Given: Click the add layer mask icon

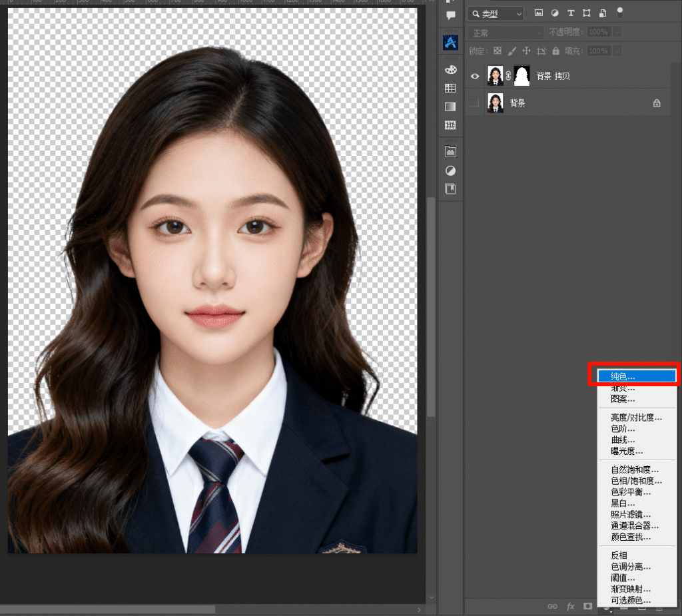Looking at the screenshot, I should pyautogui.click(x=587, y=607).
